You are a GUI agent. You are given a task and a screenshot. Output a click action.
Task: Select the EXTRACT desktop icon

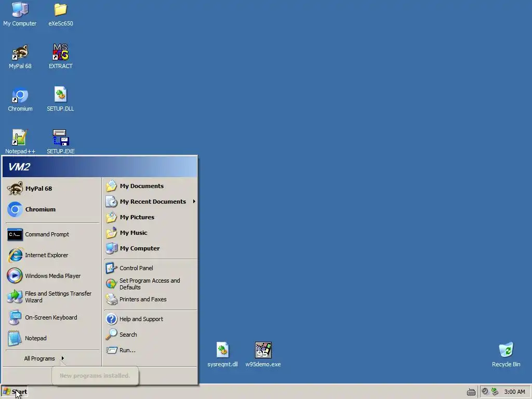coord(60,57)
